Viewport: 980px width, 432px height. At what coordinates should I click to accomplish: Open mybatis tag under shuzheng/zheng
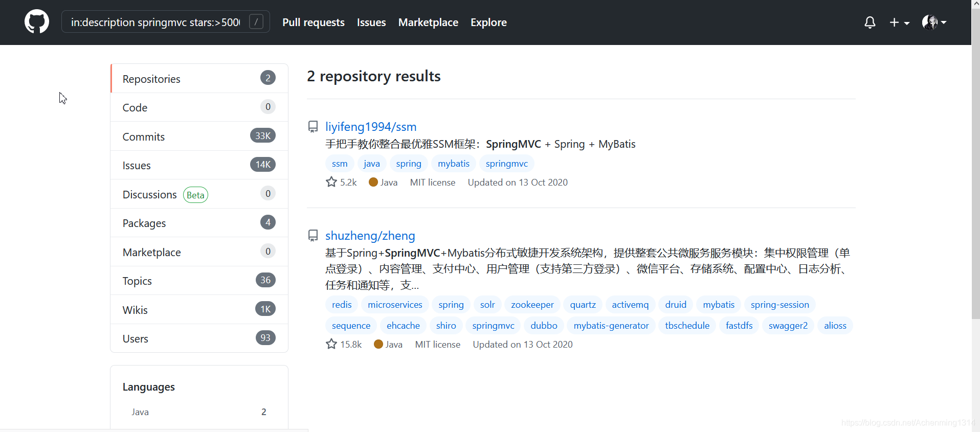[719, 305]
